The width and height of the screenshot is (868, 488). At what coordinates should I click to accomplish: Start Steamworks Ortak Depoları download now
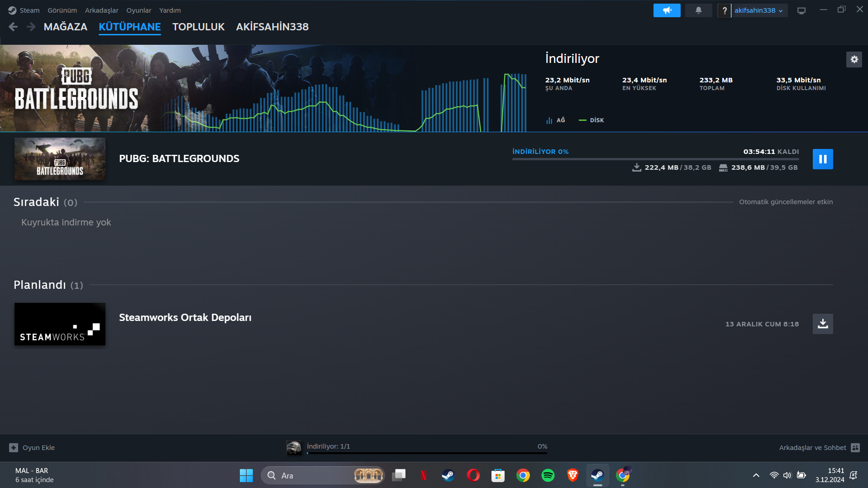[823, 324]
